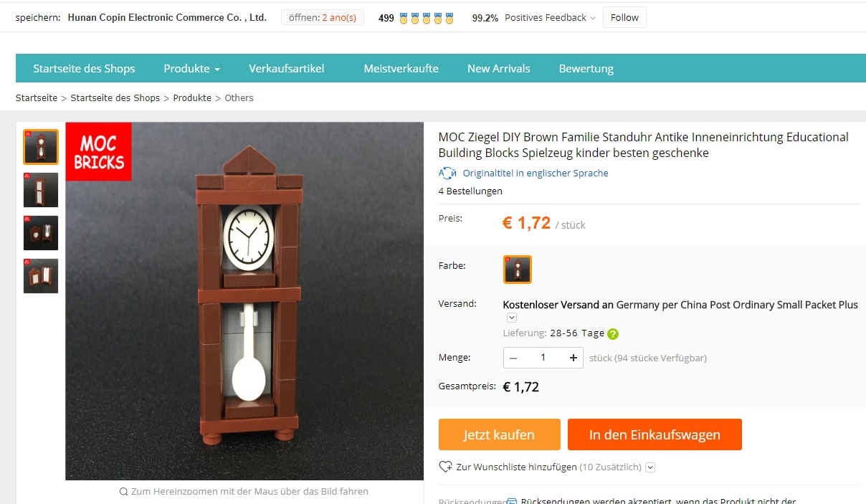Screen dimensions: 866x504
Task: Click the MOC BRICKS logo badge
Action: pos(99,151)
